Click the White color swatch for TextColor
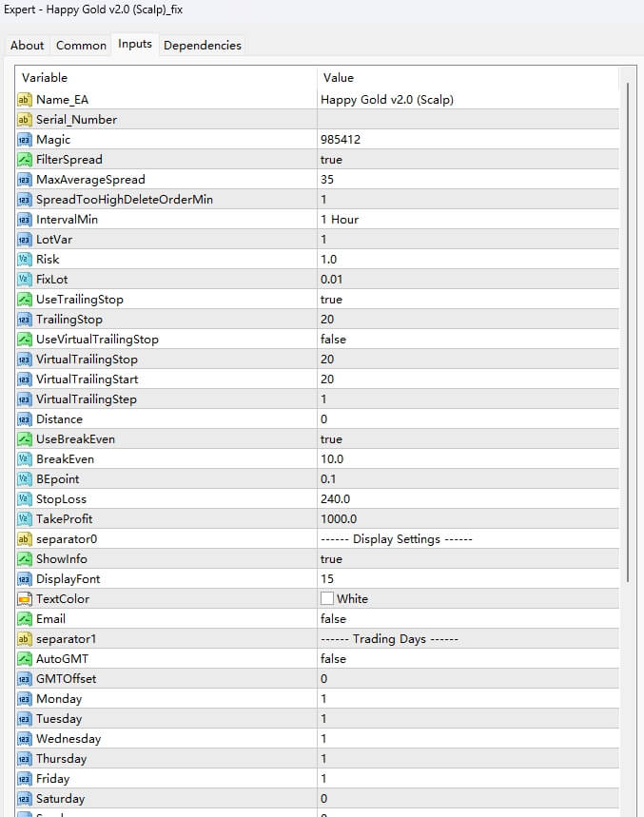This screenshot has width=644, height=817. pos(327,599)
